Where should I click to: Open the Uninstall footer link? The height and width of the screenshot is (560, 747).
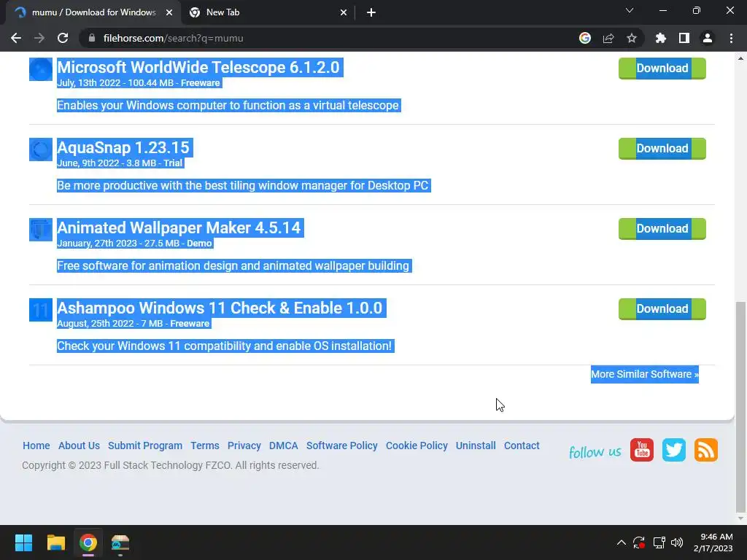pyautogui.click(x=476, y=446)
